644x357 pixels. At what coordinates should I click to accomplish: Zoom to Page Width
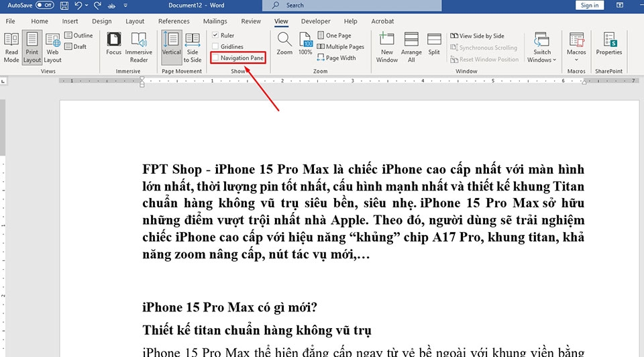(336, 58)
